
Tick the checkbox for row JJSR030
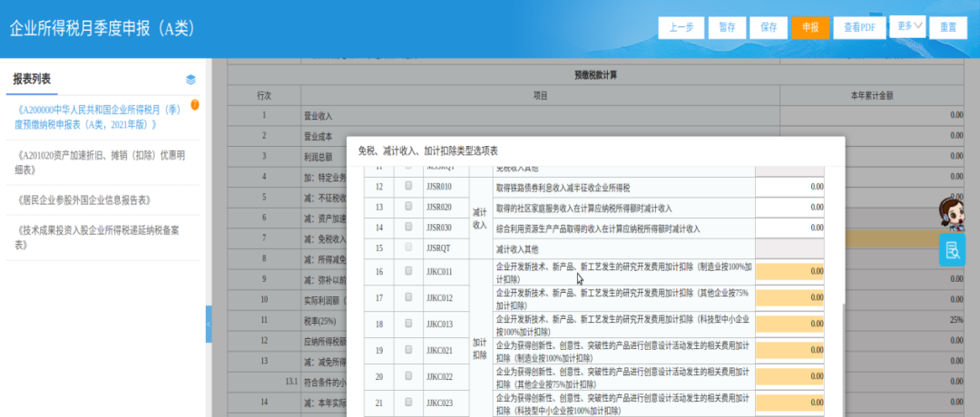click(x=408, y=228)
